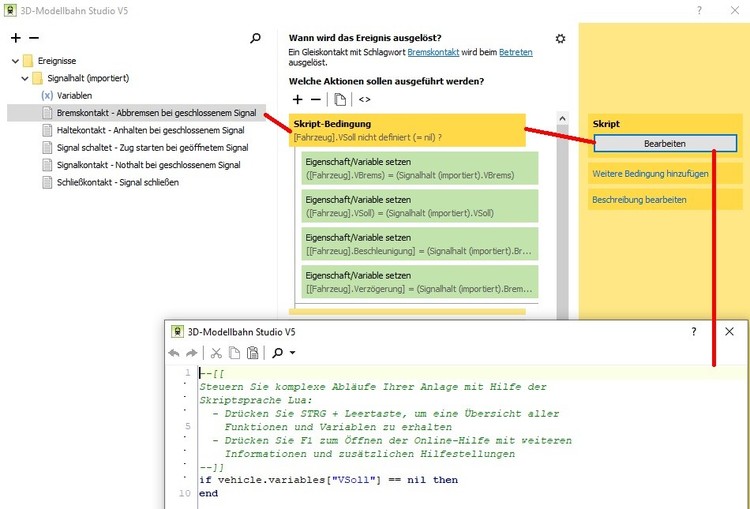Viewport: 750px width, 509px height.
Task: Collapse the Signalhalt (importiert) folder
Action: tap(25, 78)
